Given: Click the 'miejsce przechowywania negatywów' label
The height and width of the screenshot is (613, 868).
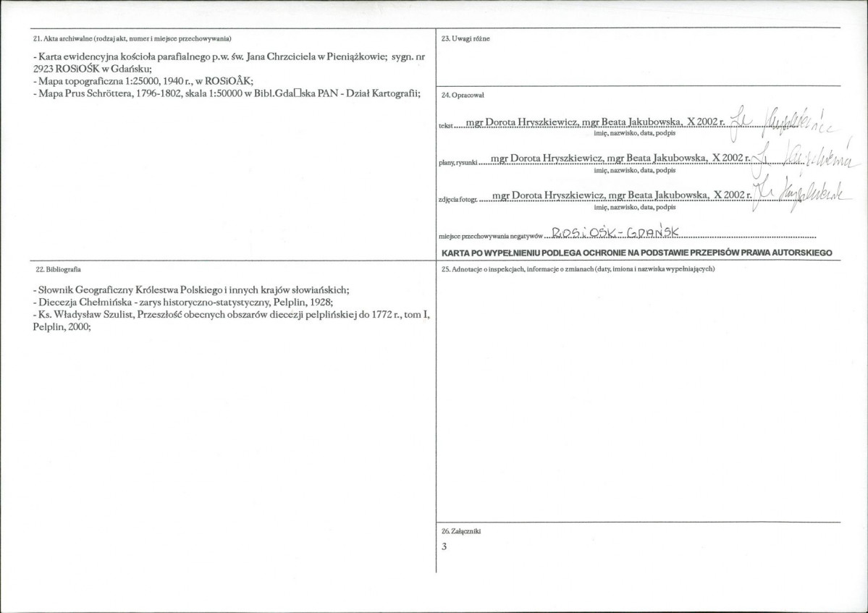Looking at the screenshot, I should (x=491, y=236).
